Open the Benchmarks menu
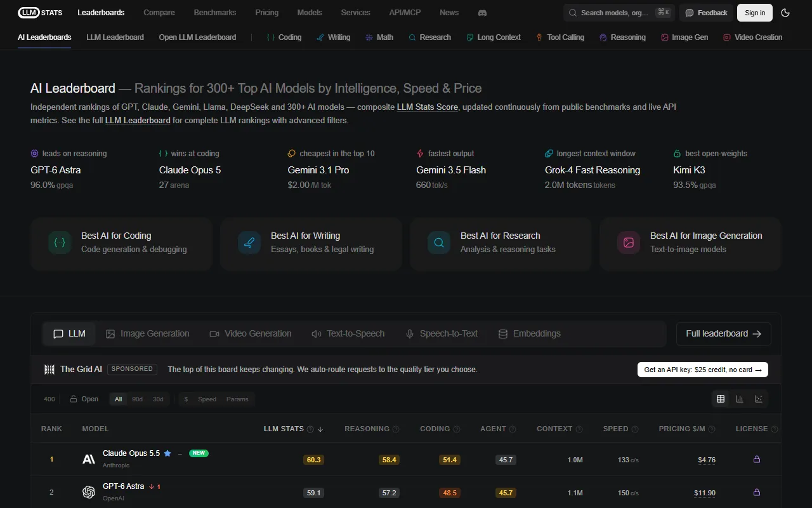 [215, 12]
